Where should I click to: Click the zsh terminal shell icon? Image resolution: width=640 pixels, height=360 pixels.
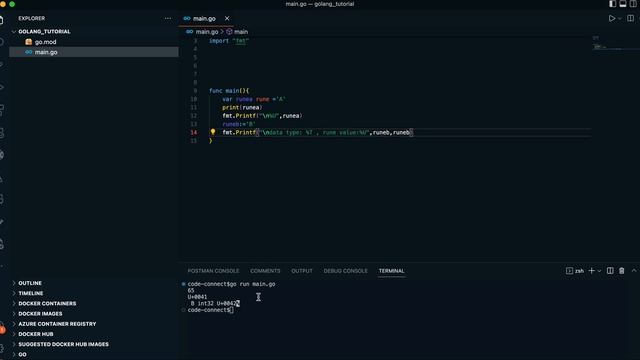pos(569,271)
